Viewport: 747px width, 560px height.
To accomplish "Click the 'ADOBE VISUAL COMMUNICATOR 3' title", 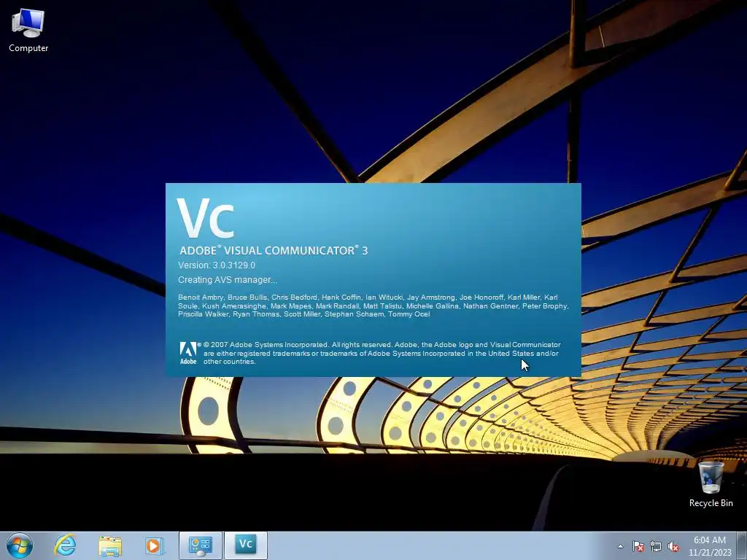I will (274, 251).
